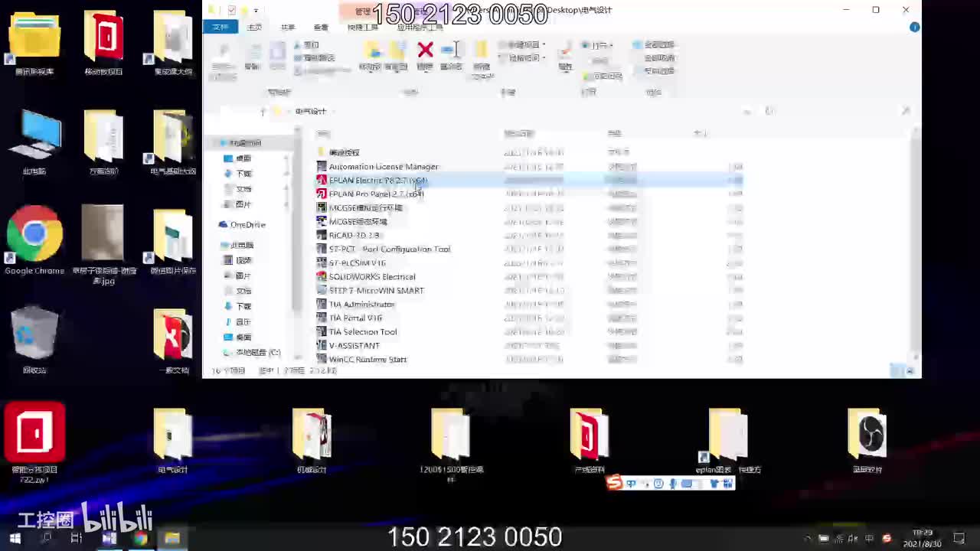The width and height of the screenshot is (980, 551).
Task: Select the 电气设计 folder on the desktop
Action: 173,433
